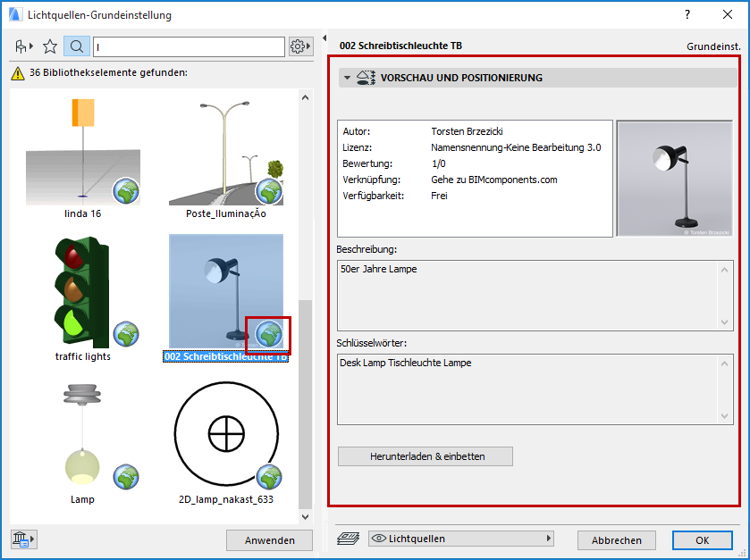Confirm with the OK button

pyautogui.click(x=702, y=540)
